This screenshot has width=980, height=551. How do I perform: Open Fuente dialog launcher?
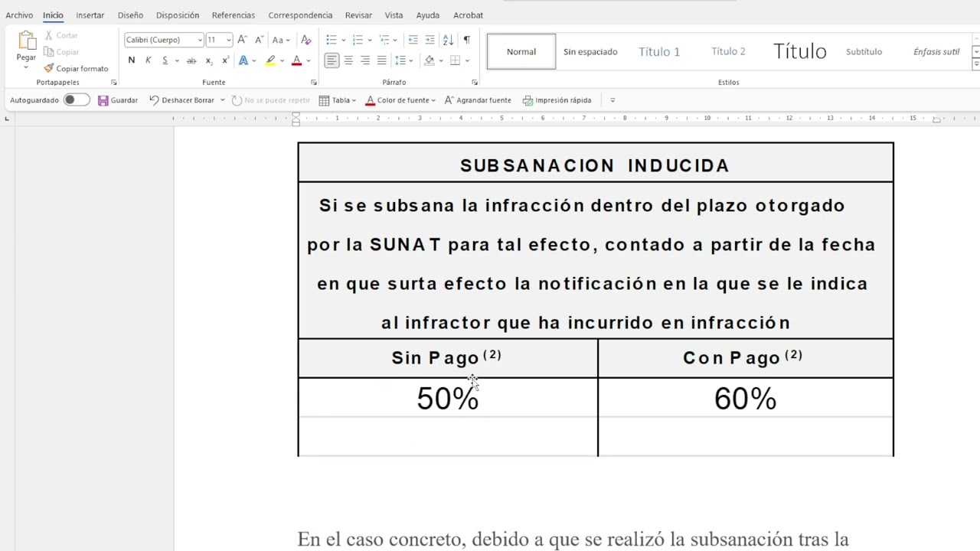click(314, 82)
